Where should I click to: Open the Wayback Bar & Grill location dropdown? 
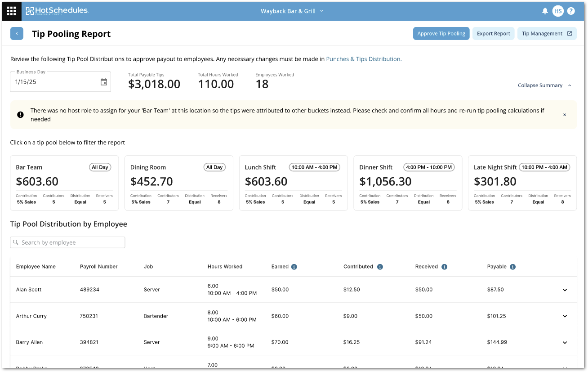[x=292, y=11]
